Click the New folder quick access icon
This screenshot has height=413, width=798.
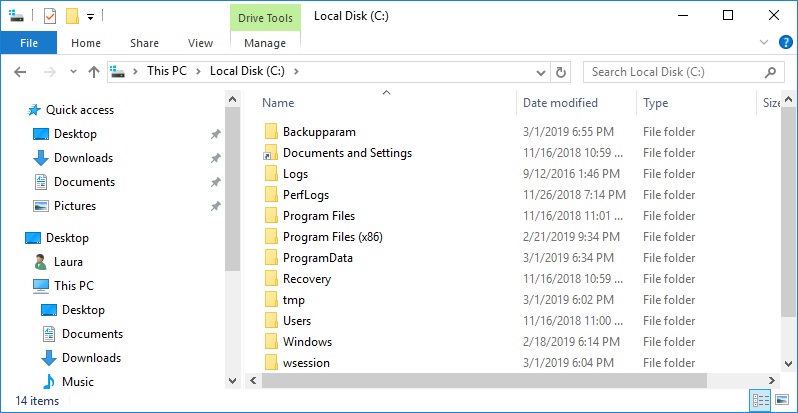(72, 16)
